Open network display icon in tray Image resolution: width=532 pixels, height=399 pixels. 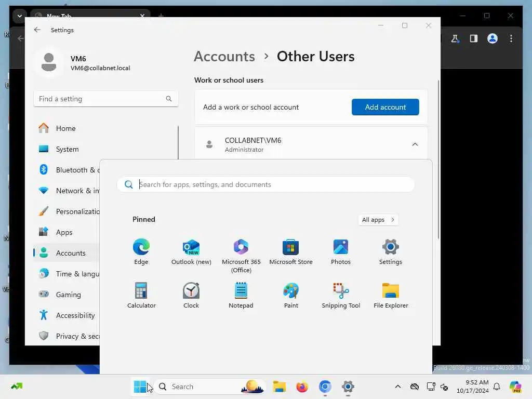(431, 387)
